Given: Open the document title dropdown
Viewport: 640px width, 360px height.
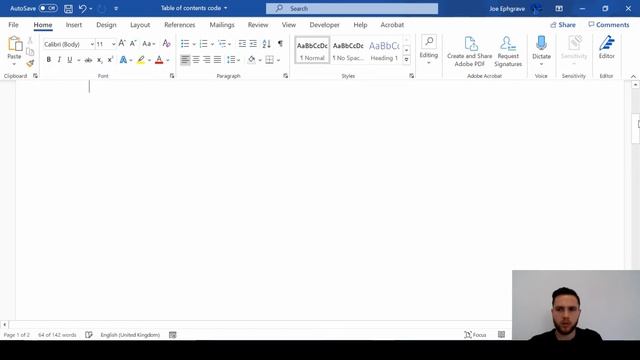Looking at the screenshot, I should [226, 8].
